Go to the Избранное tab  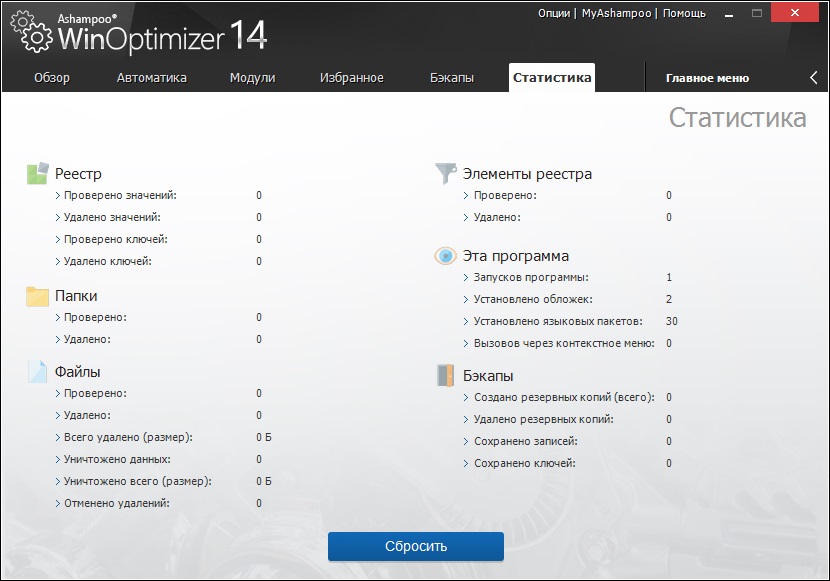coord(351,78)
